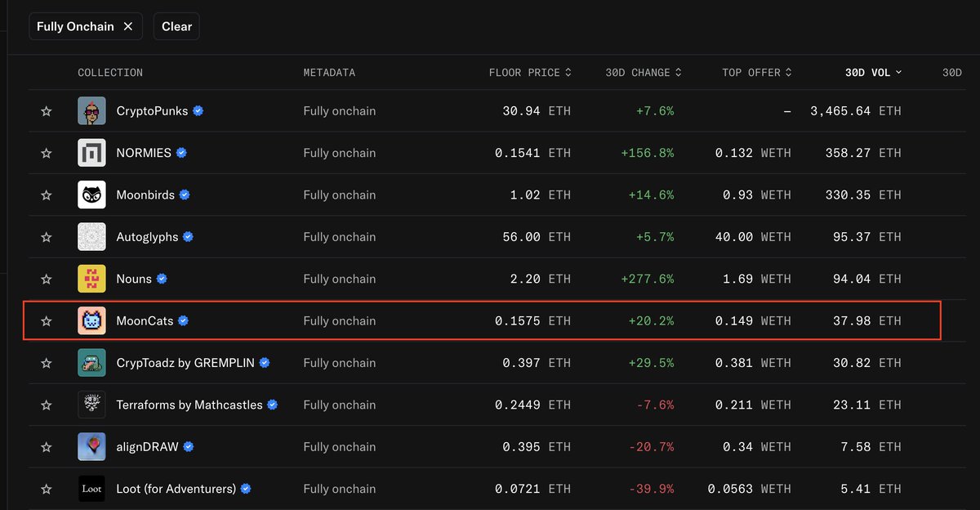Open the alignDRAW thumbnail image

pyautogui.click(x=91, y=447)
